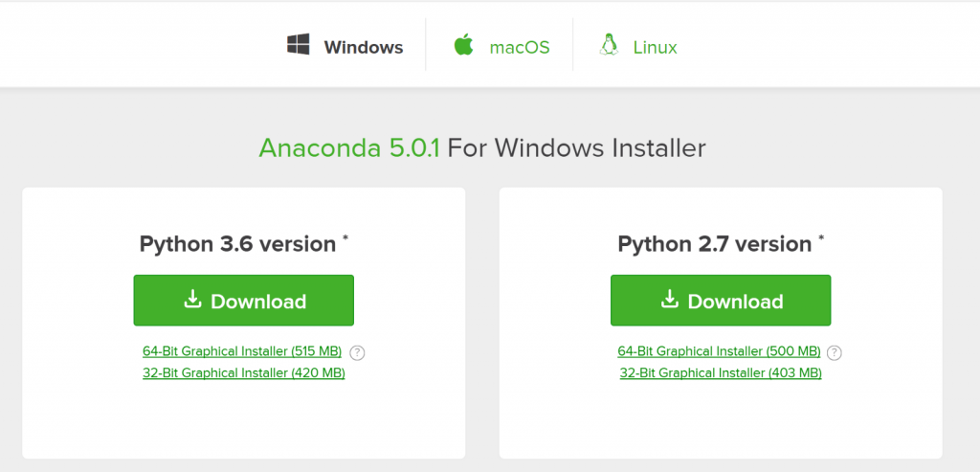Click the "For Windows Installer" title text

(576, 148)
